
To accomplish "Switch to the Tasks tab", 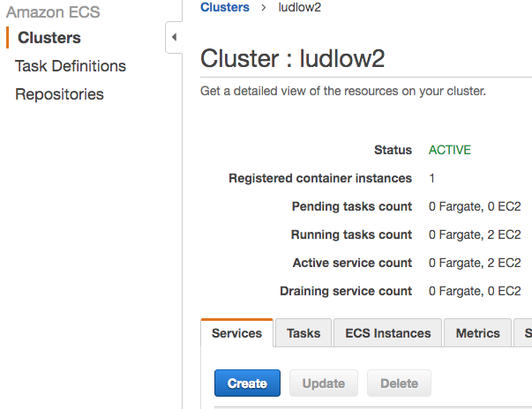I will [x=303, y=333].
